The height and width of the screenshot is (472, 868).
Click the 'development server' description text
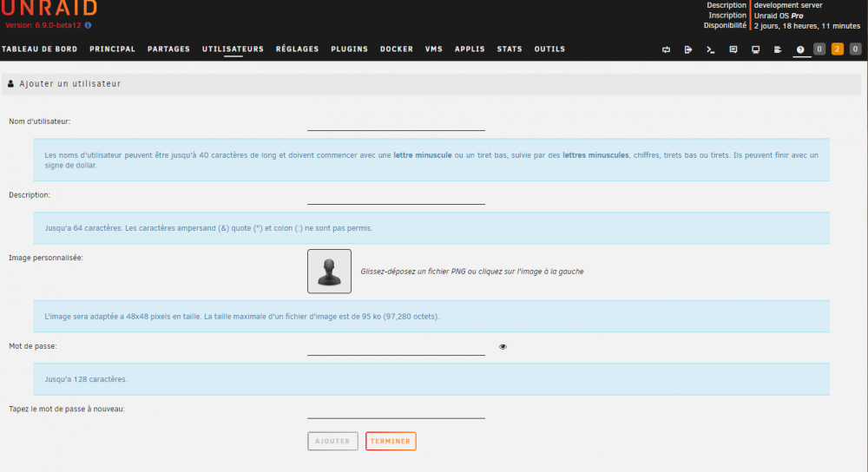[788, 5]
